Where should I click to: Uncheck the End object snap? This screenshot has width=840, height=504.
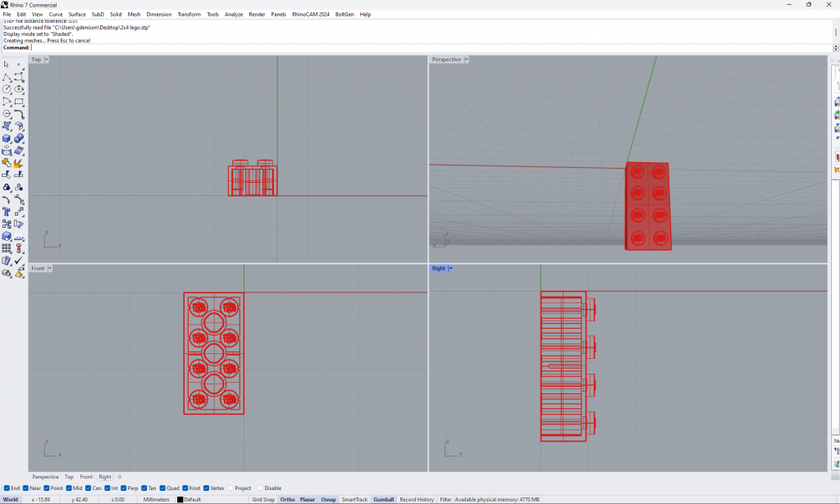pyautogui.click(x=7, y=488)
